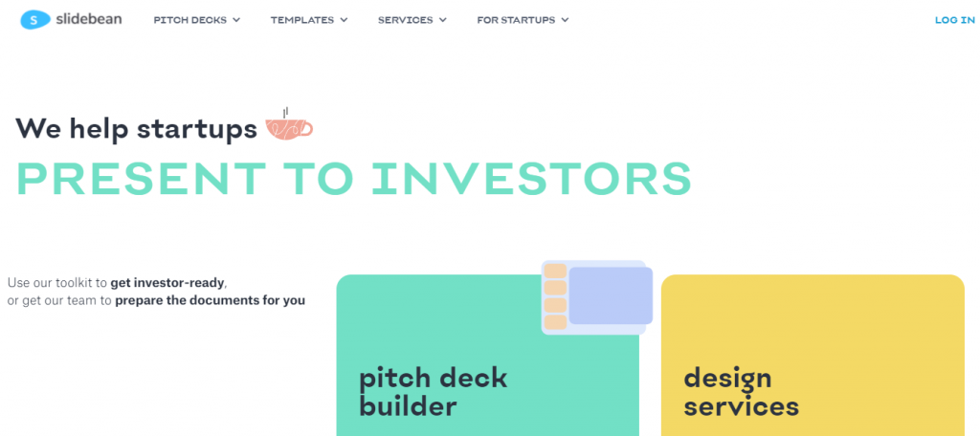Click the blue Slidebean logo bubble icon
This screenshot has width=980, height=436.
[35, 20]
